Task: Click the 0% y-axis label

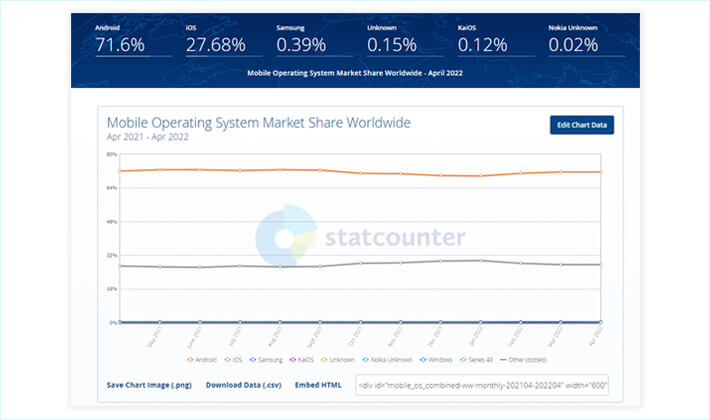Action: pos(113,323)
